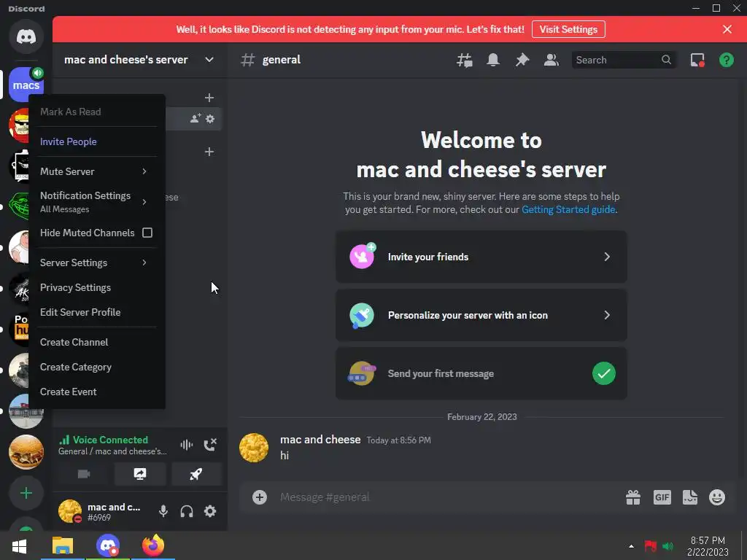Click Discord taskbar icon

(x=108, y=545)
